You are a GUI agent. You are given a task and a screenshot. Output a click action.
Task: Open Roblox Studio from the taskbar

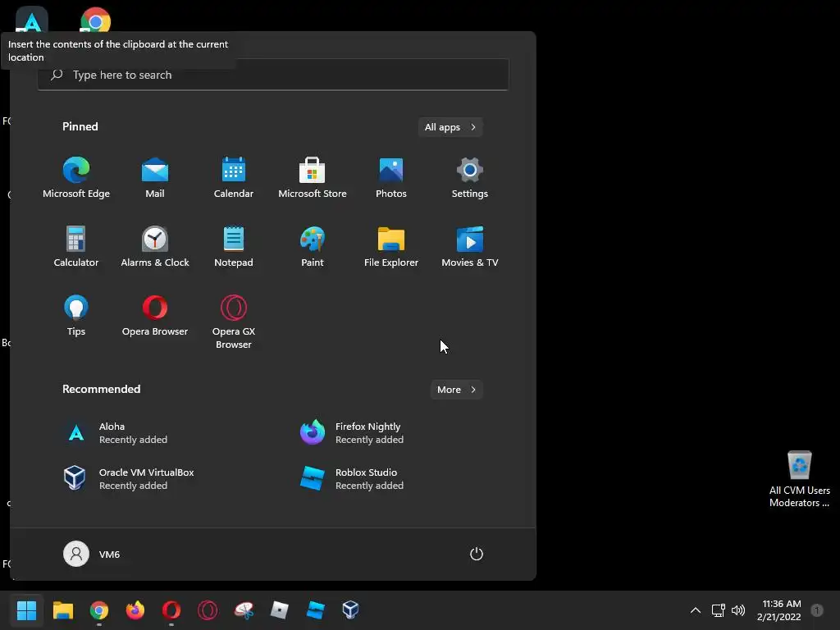click(x=315, y=609)
